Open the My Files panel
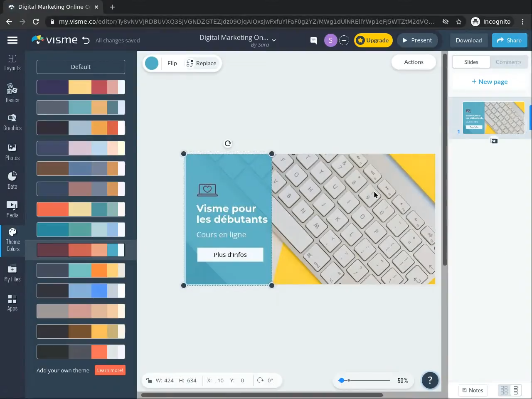Viewport: 532px width, 399px height. (12, 273)
